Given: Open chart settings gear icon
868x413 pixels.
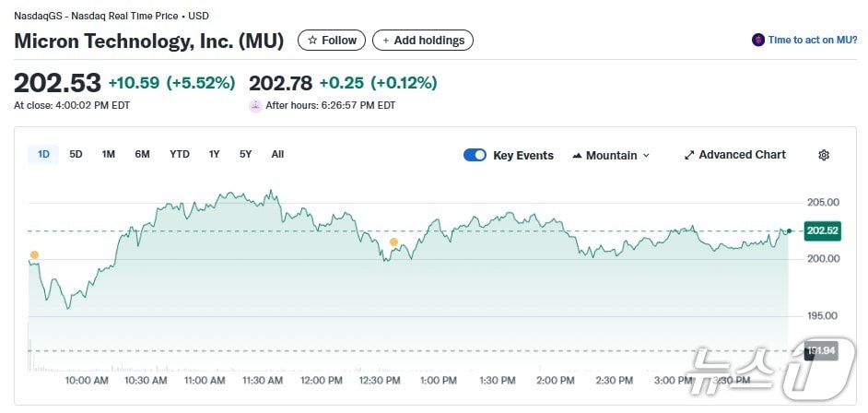Looking at the screenshot, I should pyautogui.click(x=824, y=155).
